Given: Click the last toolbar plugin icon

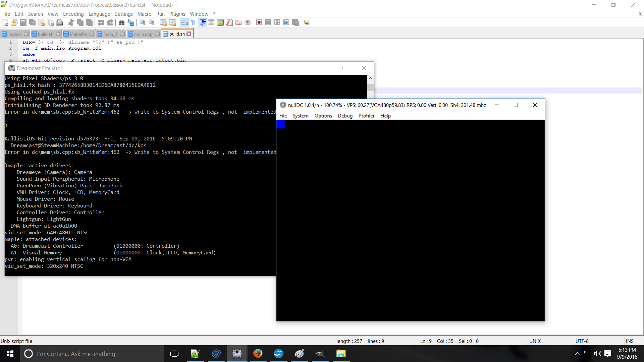Looking at the screenshot, I should coord(307,22).
